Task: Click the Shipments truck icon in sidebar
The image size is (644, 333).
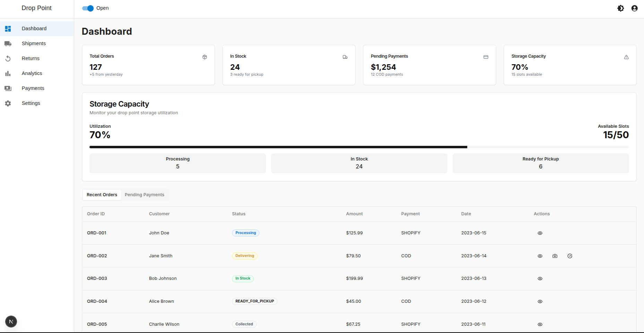Action: (8, 43)
